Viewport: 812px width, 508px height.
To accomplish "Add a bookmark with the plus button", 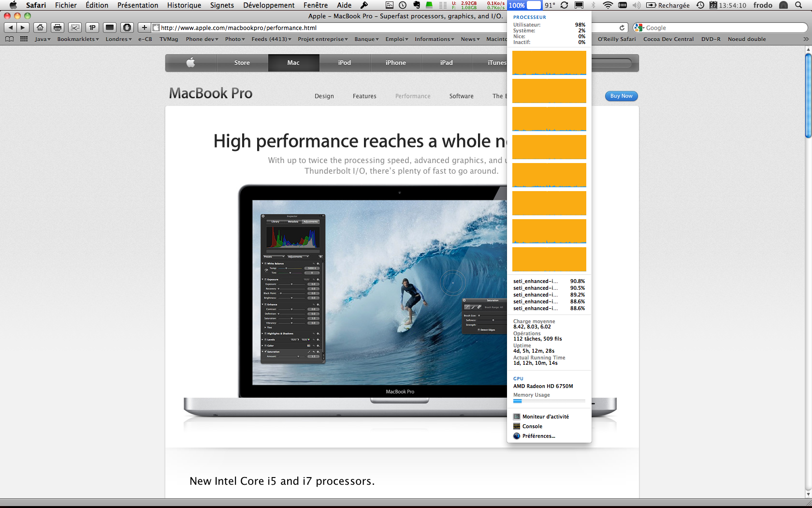I will point(144,28).
